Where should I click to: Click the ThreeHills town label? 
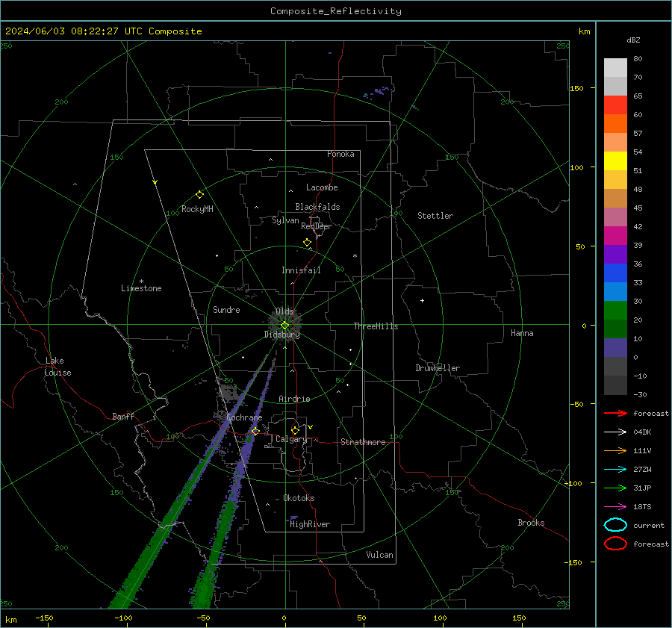376,326
